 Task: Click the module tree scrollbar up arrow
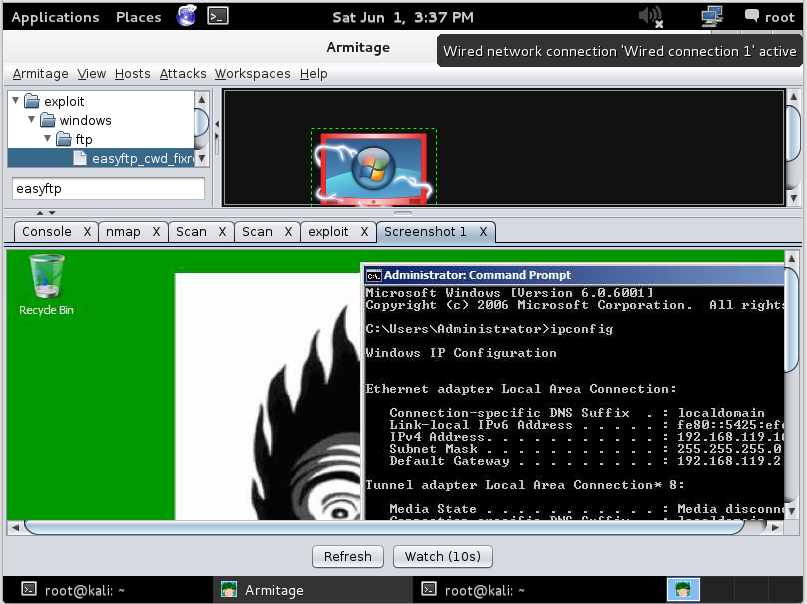(201, 99)
